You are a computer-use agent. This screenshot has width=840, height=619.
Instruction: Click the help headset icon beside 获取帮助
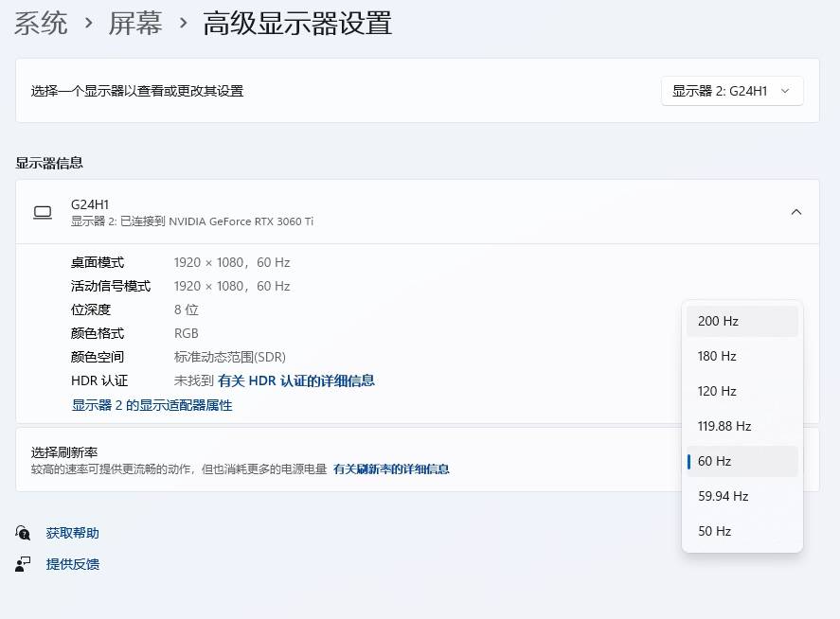pos(23,533)
